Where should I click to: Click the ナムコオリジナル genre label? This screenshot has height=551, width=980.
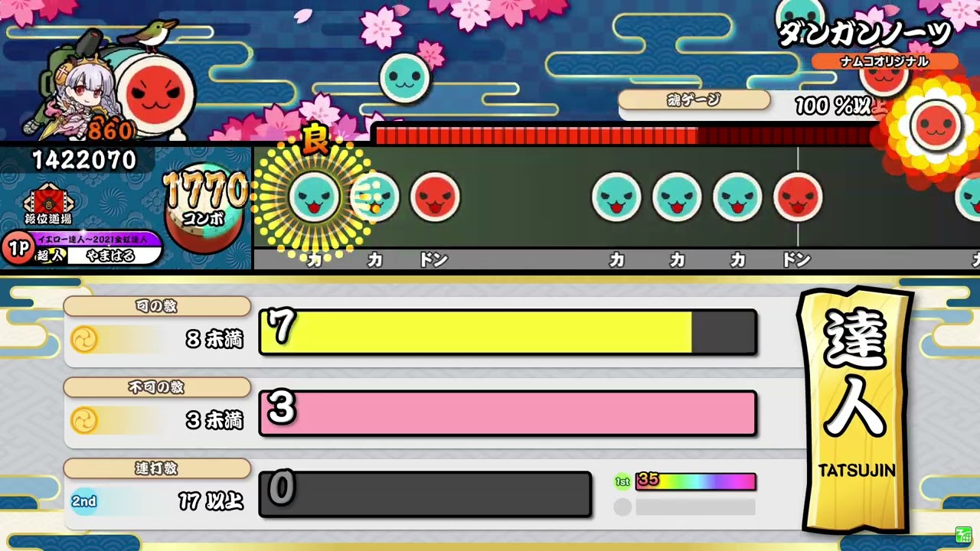point(884,61)
